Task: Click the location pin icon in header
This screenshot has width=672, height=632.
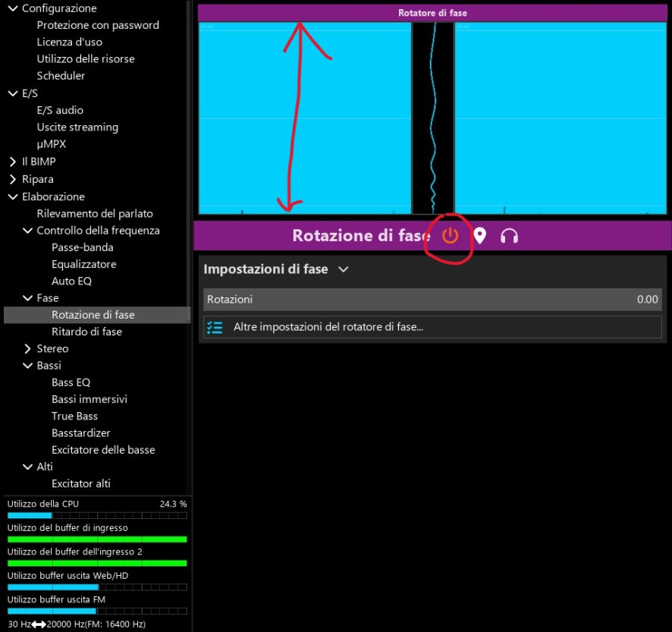Action: 480,236
